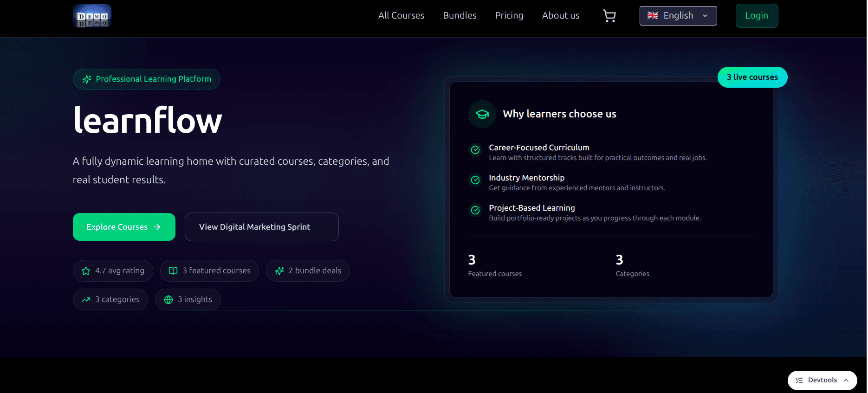Click Career-Focused Curriculum title

[x=539, y=148]
